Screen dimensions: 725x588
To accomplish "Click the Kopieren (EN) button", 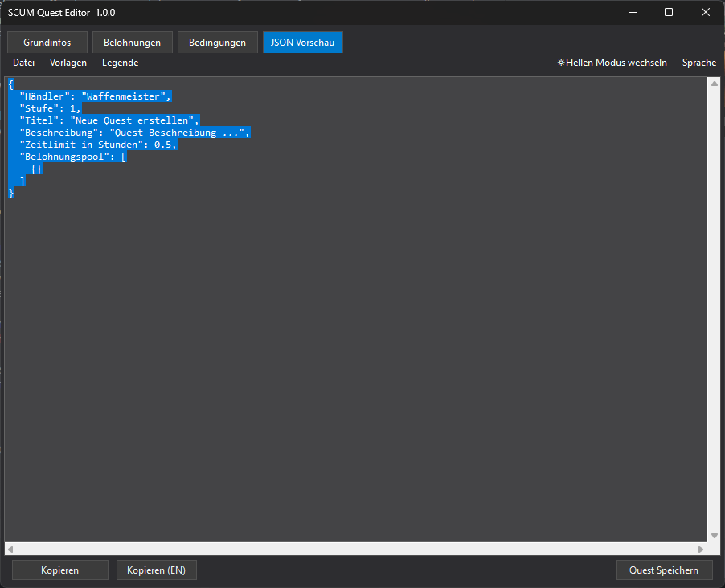I will (157, 570).
